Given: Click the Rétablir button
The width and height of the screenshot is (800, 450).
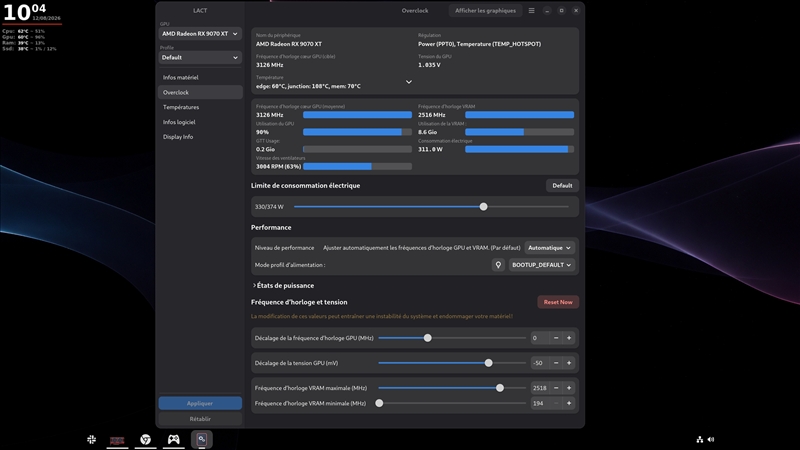Looking at the screenshot, I should (x=200, y=419).
